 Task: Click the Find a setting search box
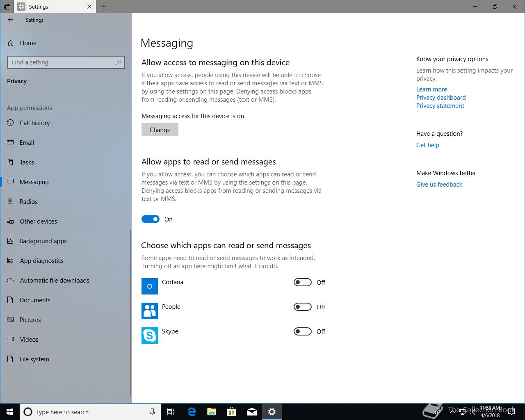point(66,62)
